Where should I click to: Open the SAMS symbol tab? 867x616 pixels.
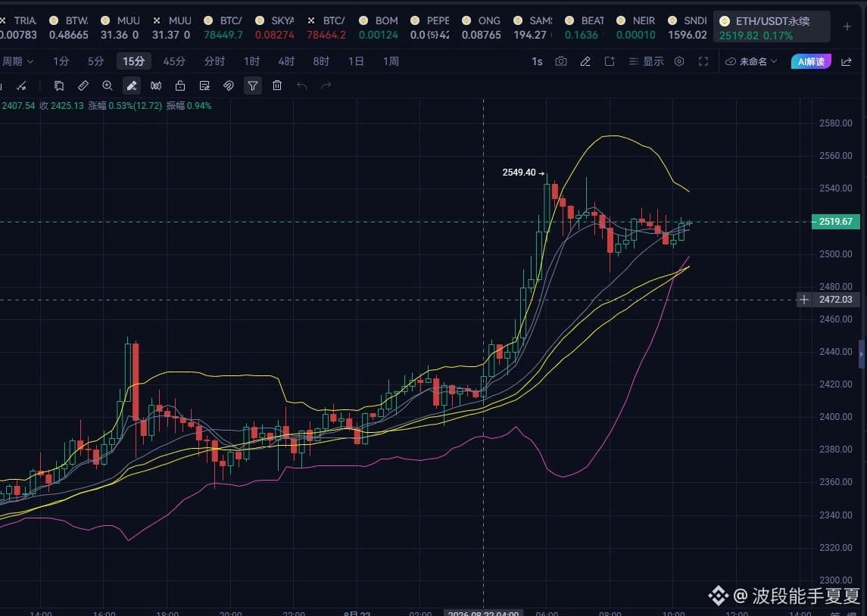coord(533,27)
